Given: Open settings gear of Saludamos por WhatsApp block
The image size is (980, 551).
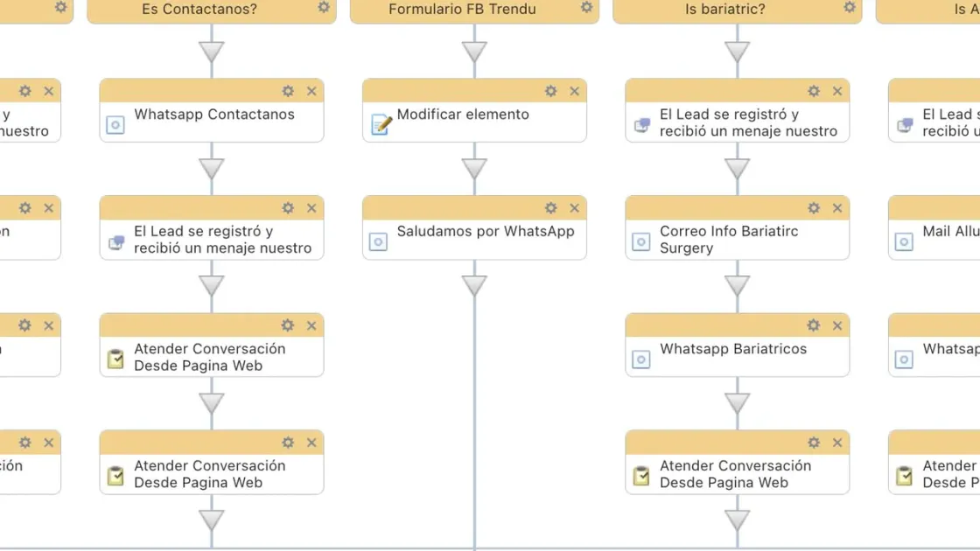Looking at the screenshot, I should click(550, 208).
